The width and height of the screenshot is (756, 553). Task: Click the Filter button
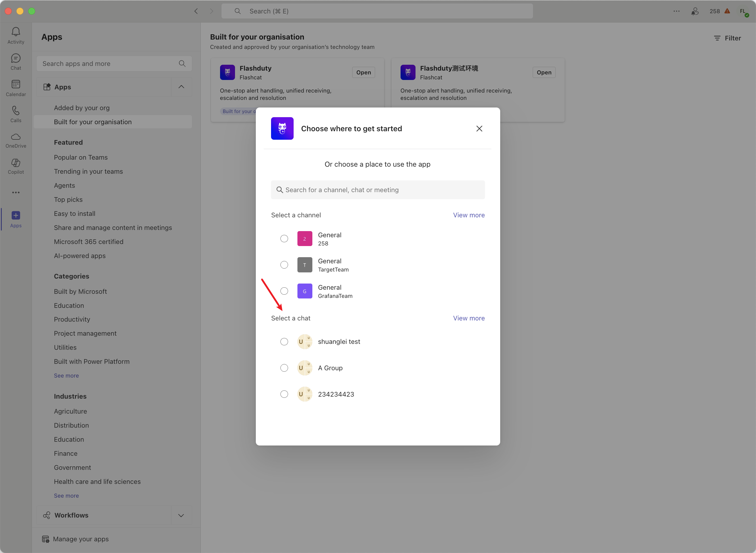pos(727,38)
